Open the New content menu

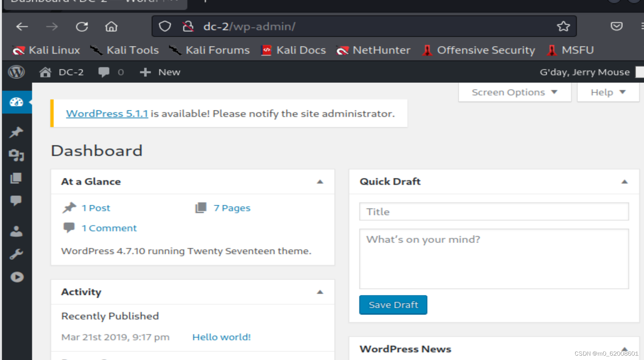click(x=160, y=72)
